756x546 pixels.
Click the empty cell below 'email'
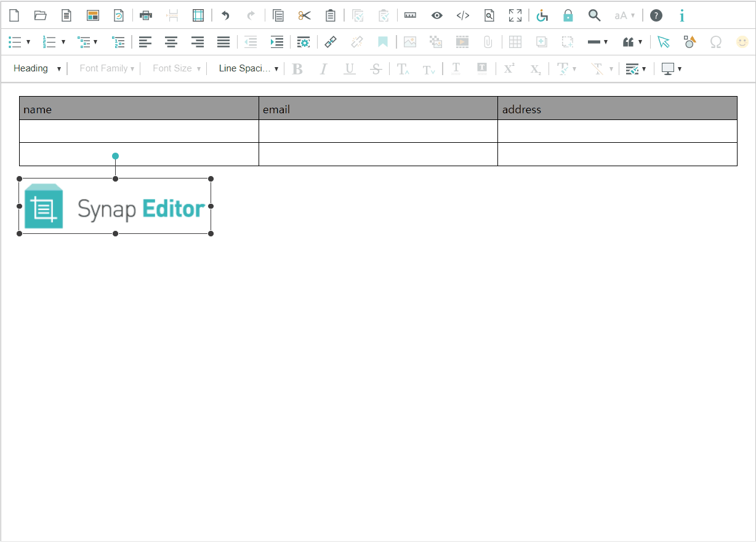(x=378, y=131)
